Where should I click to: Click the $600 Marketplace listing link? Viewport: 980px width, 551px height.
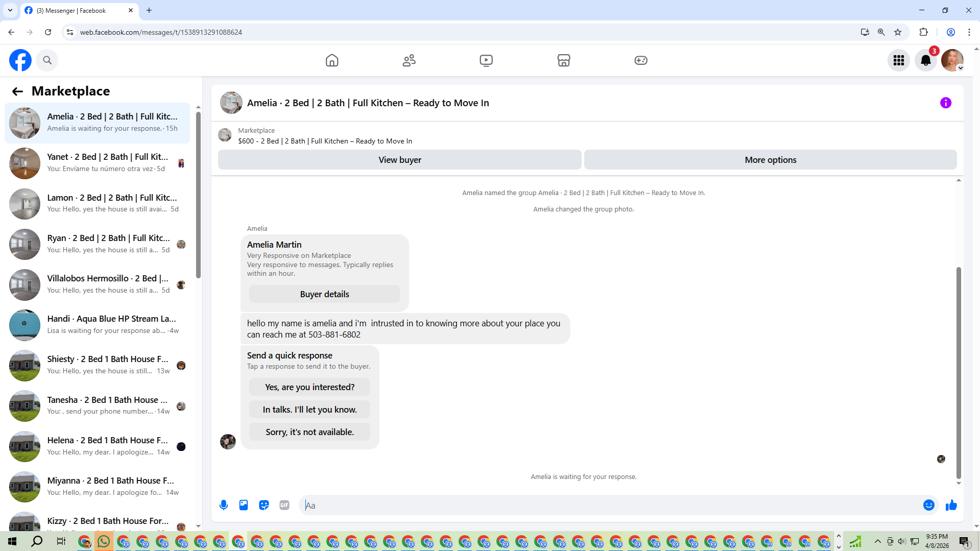coord(325,141)
